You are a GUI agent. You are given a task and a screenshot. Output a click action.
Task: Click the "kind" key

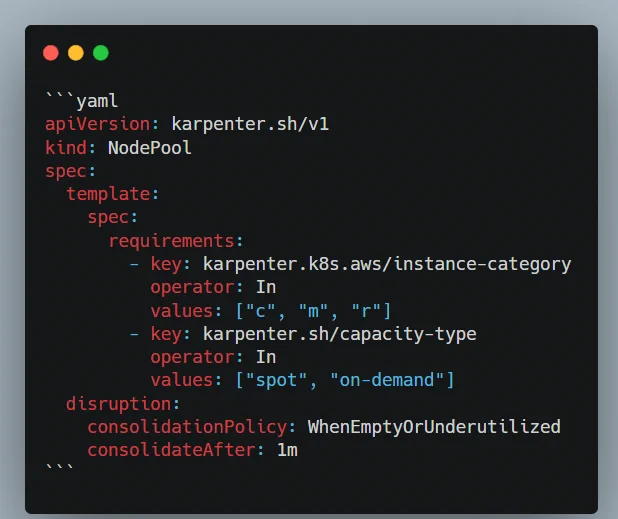point(66,148)
